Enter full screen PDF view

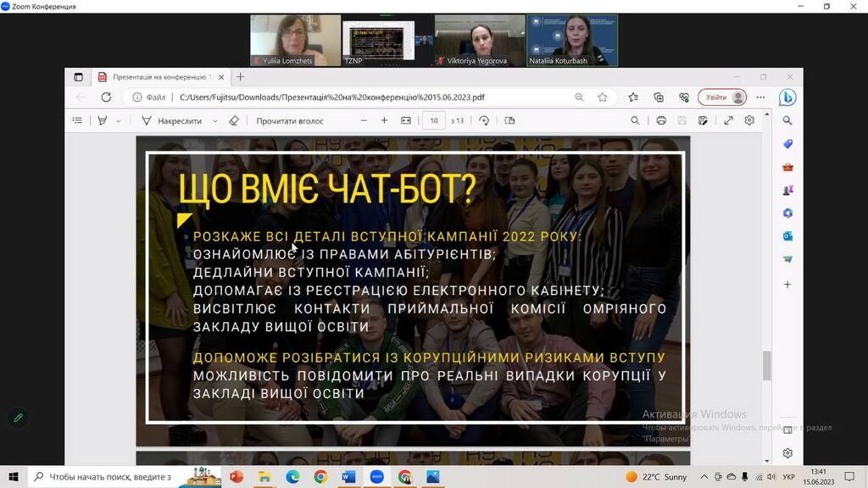(728, 121)
